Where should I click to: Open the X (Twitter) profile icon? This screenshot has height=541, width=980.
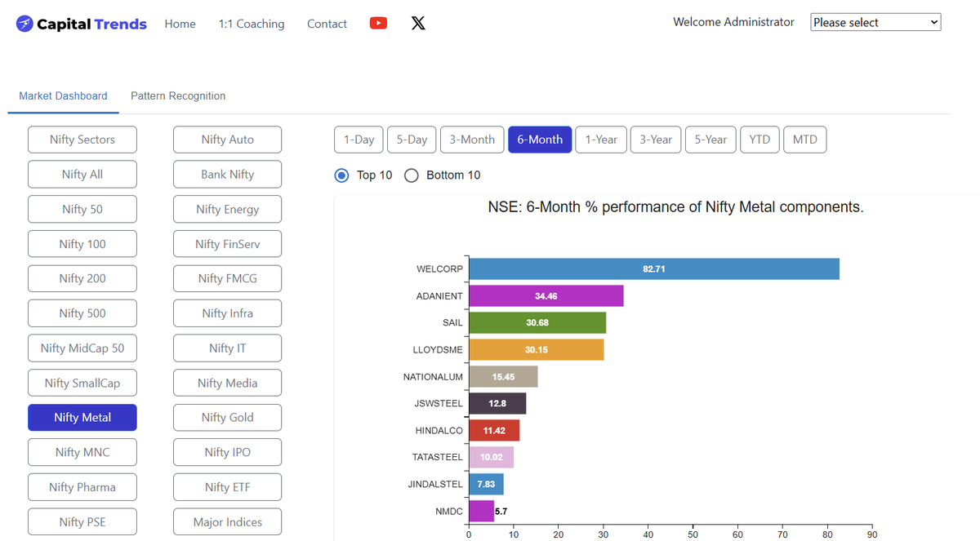tap(418, 23)
